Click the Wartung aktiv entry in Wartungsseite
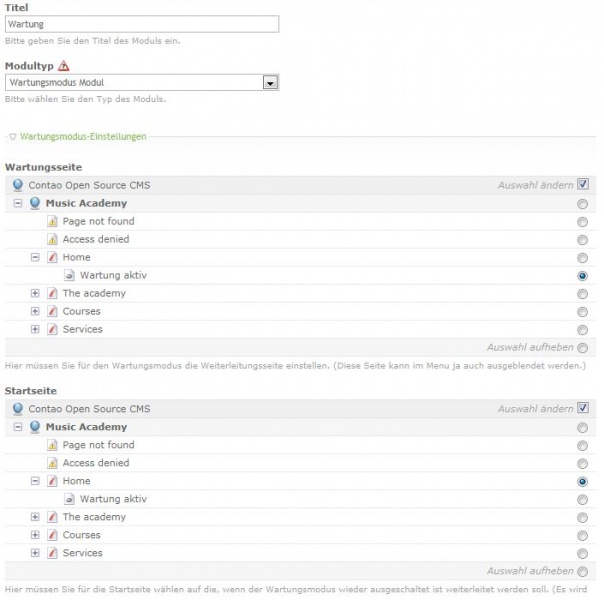Viewport: 604px width, 600px height. tap(113, 275)
